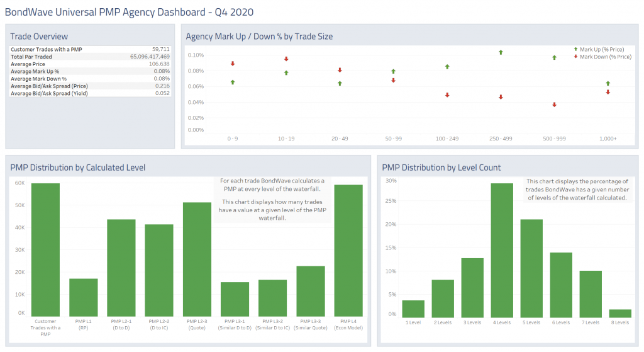The image size is (644, 352).
Task: Click the 250 - 499 trade size axis label
Action: pos(501,139)
